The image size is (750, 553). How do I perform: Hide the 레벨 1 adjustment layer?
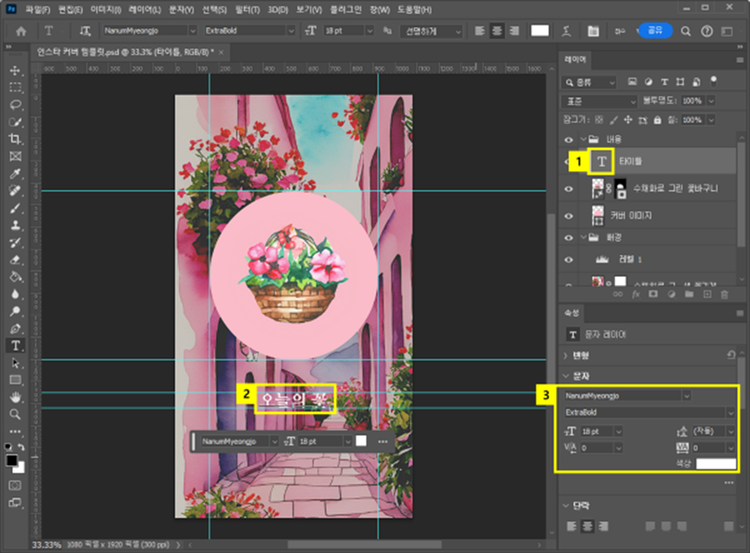tap(568, 258)
